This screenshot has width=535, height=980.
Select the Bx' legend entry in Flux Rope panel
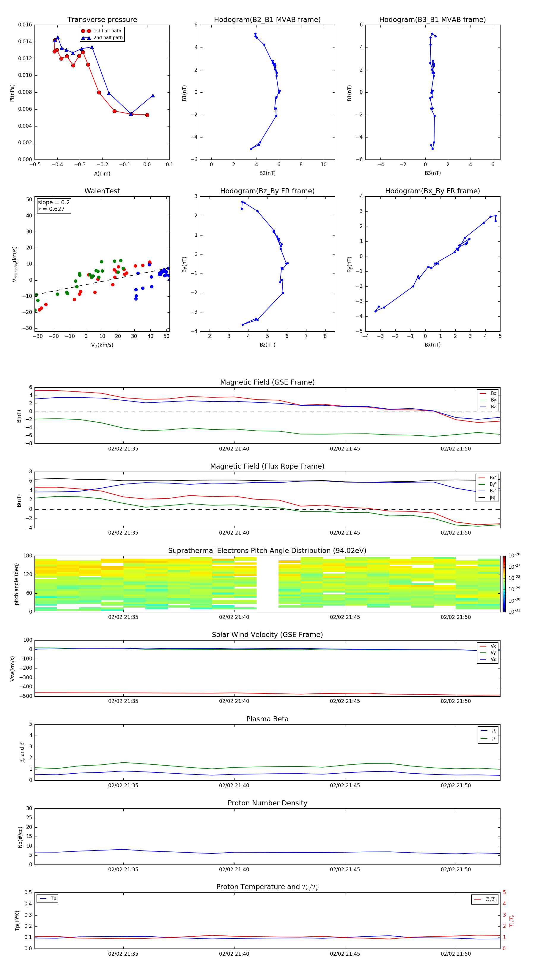point(487,478)
